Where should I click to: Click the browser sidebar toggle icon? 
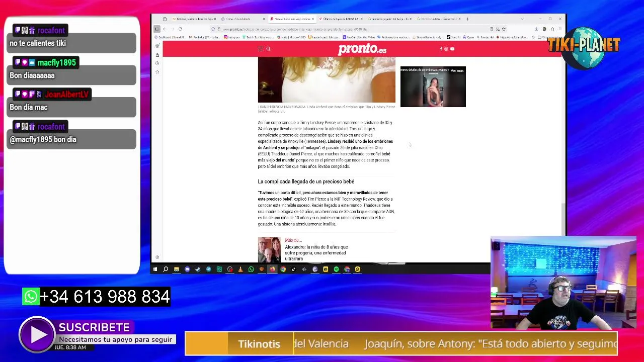click(x=157, y=29)
